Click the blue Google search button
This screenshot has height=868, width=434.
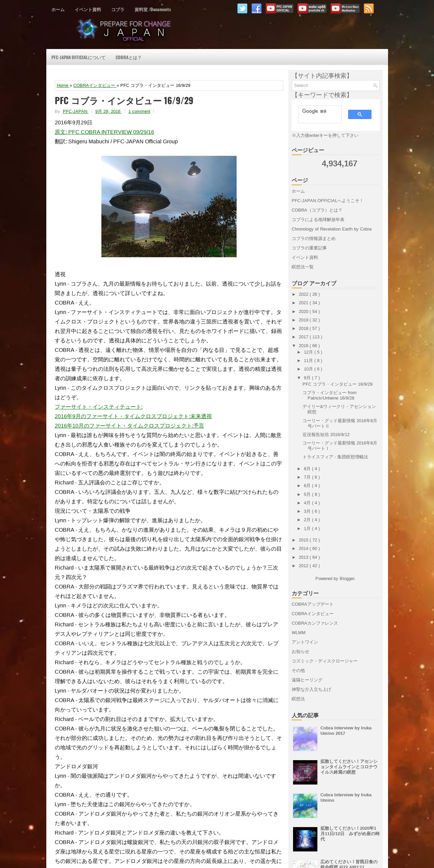(x=360, y=115)
